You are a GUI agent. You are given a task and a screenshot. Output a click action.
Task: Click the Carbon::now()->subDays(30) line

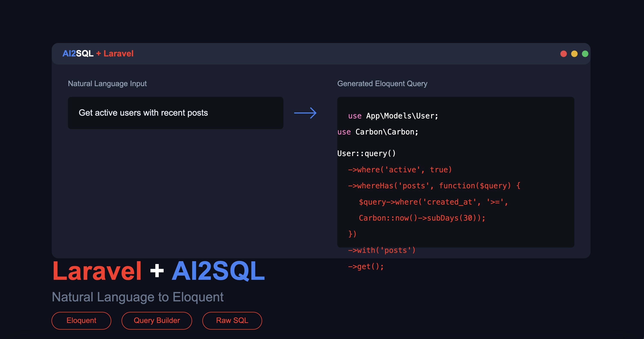click(422, 218)
